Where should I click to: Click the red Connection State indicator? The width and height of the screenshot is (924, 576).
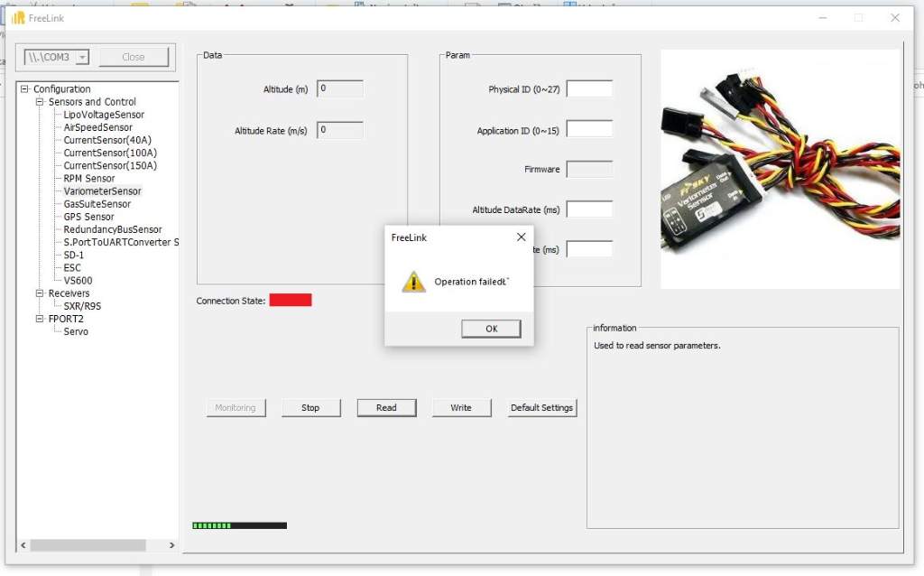pyautogui.click(x=290, y=300)
